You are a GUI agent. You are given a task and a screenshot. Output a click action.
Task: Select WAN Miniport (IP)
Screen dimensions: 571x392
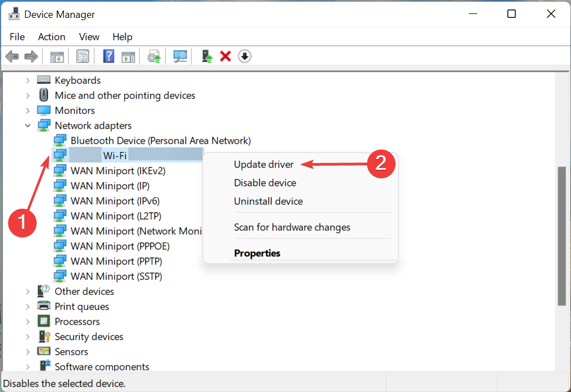pyautogui.click(x=110, y=186)
